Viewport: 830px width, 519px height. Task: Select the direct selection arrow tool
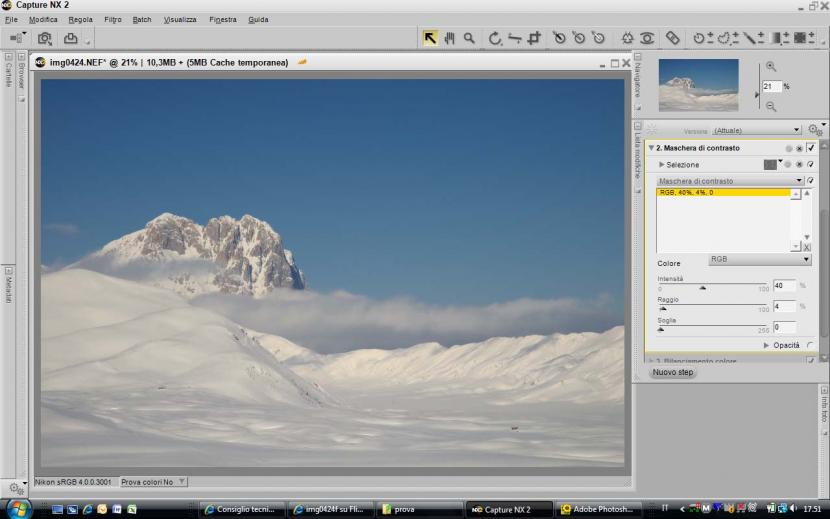pyautogui.click(x=430, y=38)
